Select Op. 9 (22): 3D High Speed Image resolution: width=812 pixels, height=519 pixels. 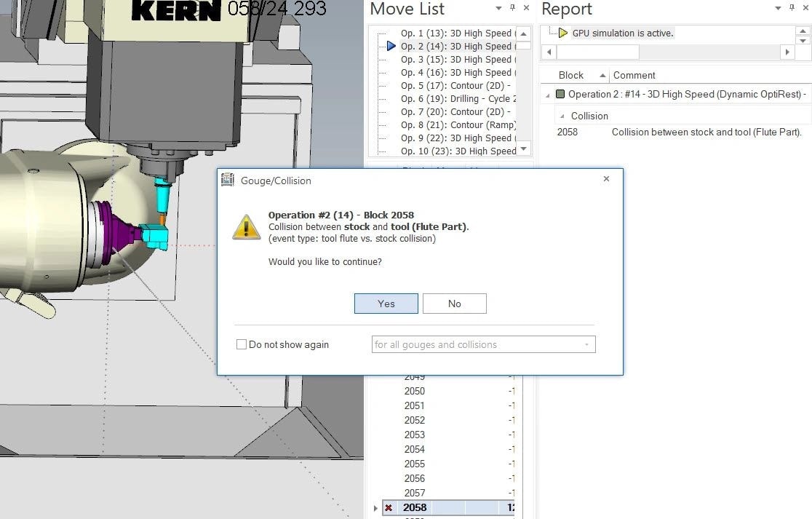pyautogui.click(x=458, y=138)
